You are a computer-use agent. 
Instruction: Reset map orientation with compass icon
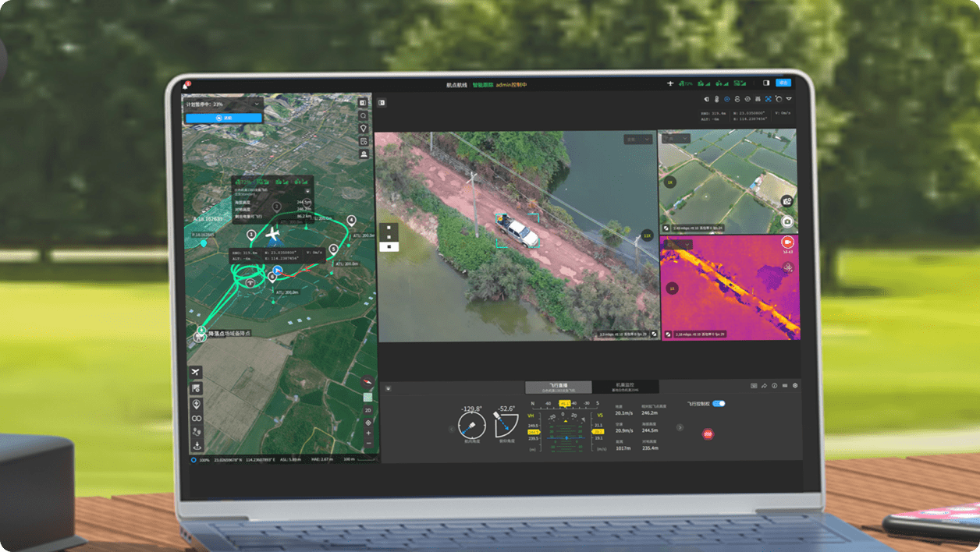(x=367, y=382)
